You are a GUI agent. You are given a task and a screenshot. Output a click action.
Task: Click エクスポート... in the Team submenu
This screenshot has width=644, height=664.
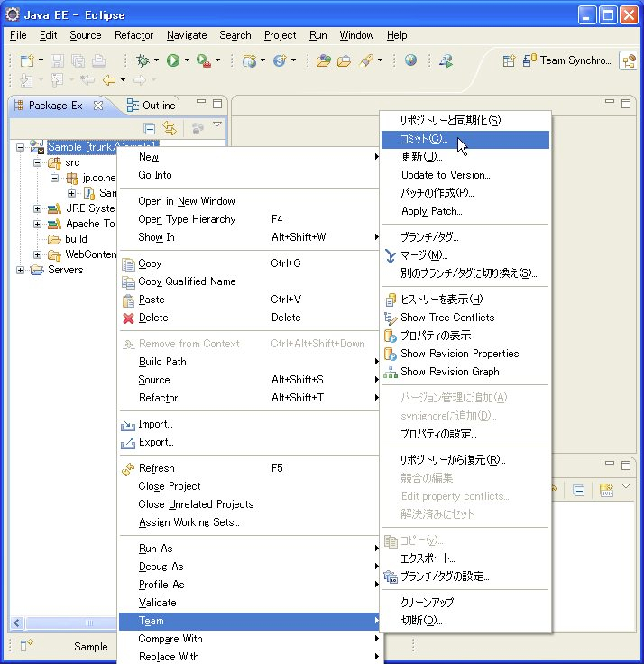tap(465, 558)
